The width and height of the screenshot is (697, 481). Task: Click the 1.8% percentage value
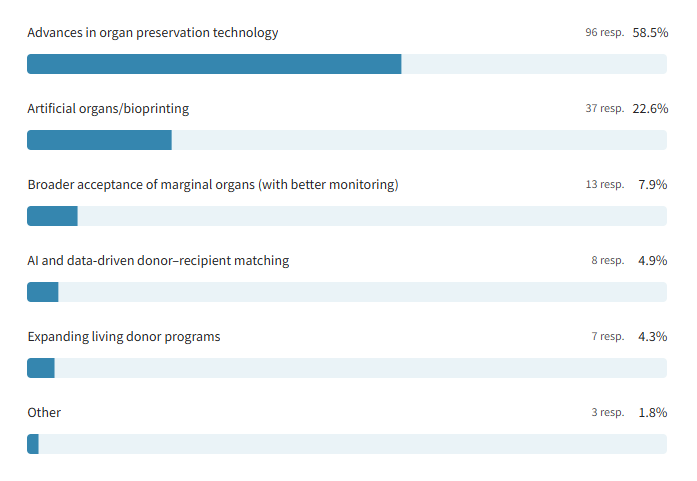point(653,413)
